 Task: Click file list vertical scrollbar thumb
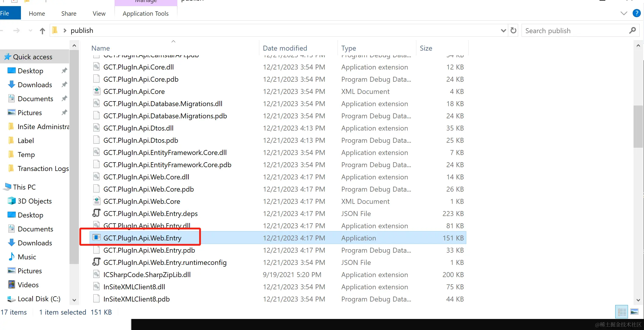pyautogui.click(x=638, y=126)
